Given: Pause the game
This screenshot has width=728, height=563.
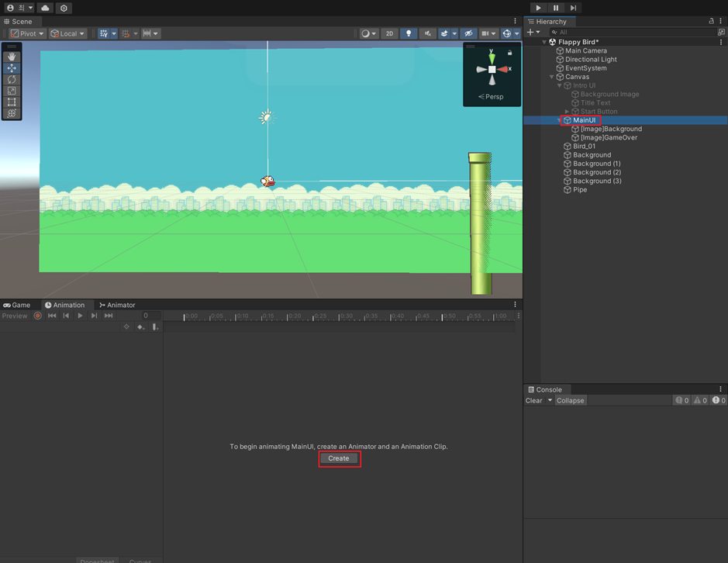Looking at the screenshot, I should tap(556, 8).
